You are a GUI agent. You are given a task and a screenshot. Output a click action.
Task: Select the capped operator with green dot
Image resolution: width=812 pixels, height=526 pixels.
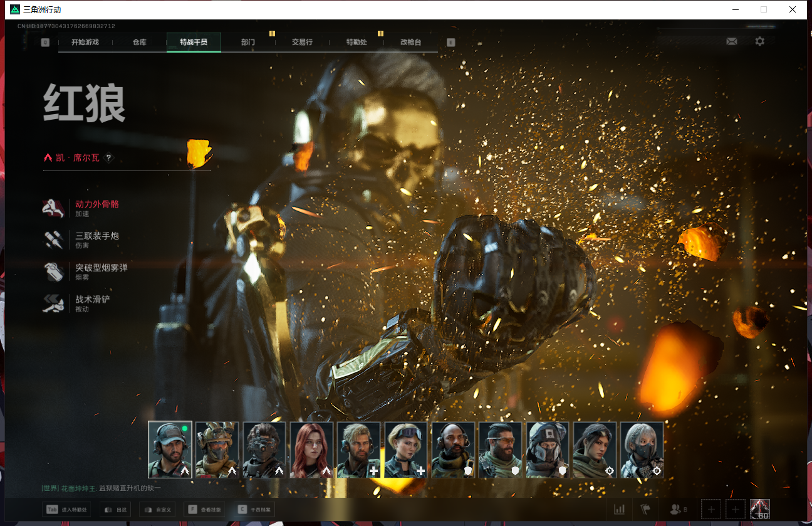tap(170, 450)
